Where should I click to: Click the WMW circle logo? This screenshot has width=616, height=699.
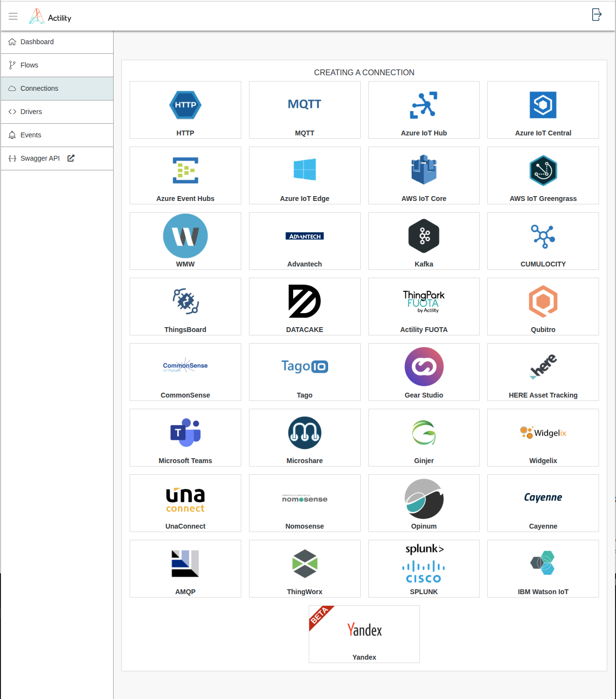tap(185, 236)
